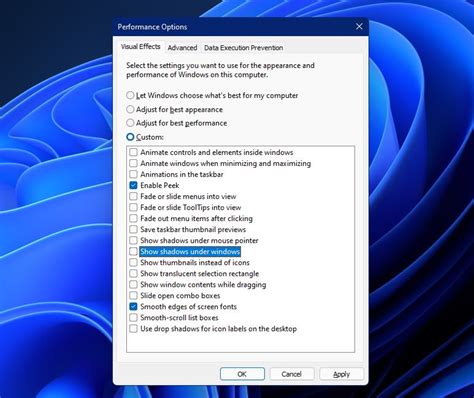Click the OK button
The image size is (474, 398).
pos(242,374)
